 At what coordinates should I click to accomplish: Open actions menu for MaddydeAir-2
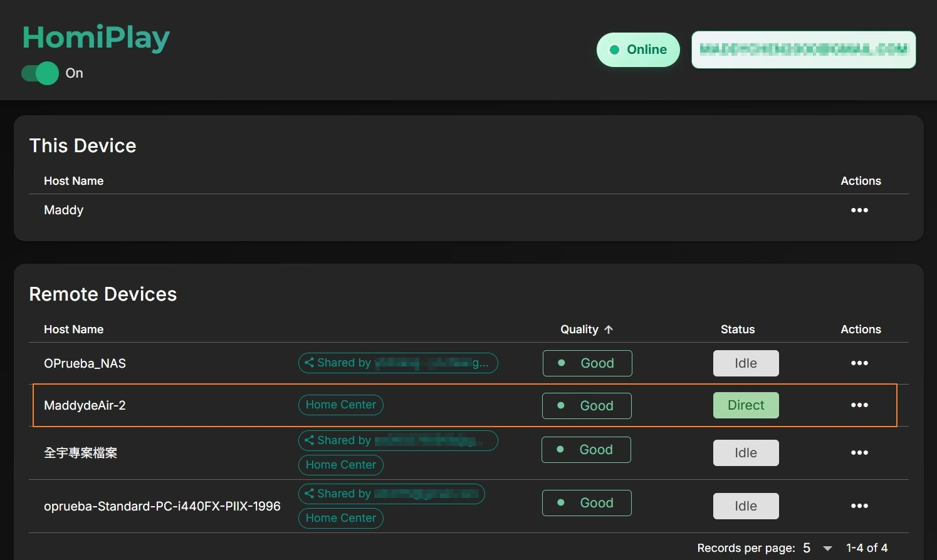[859, 405]
